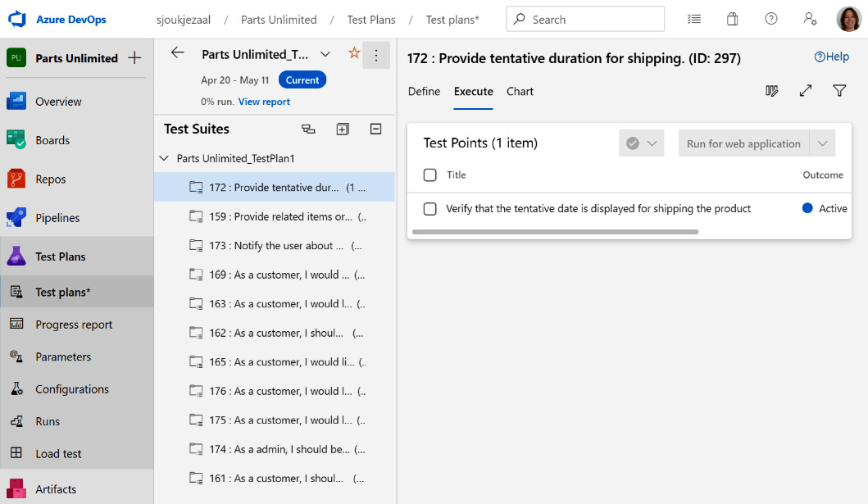
Task: Collapse the Parts Unlimited_TestPlan1 tree node
Action: pyautogui.click(x=166, y=157)
